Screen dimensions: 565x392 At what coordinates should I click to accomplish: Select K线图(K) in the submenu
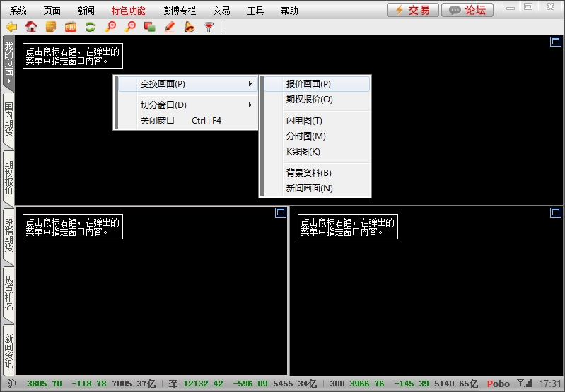coord(317,152)
